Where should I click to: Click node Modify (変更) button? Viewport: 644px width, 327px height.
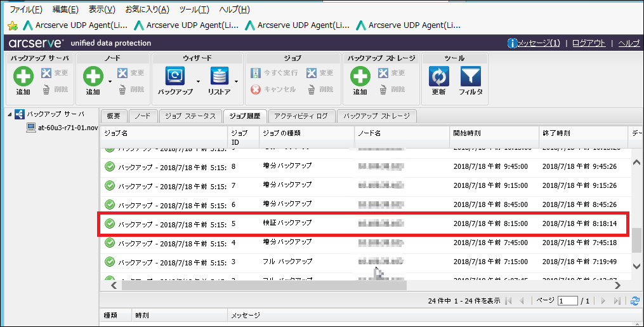[x=131, y=73]
